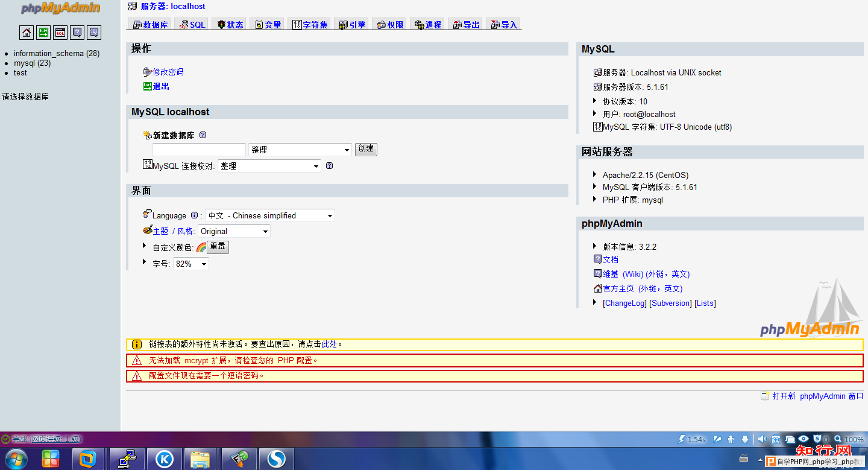Image resolution: width=868 pixels, height=470 pixels.
Task: Click 打开新 phpMyAdmin 窗口 link
Action: coord(818,396)
